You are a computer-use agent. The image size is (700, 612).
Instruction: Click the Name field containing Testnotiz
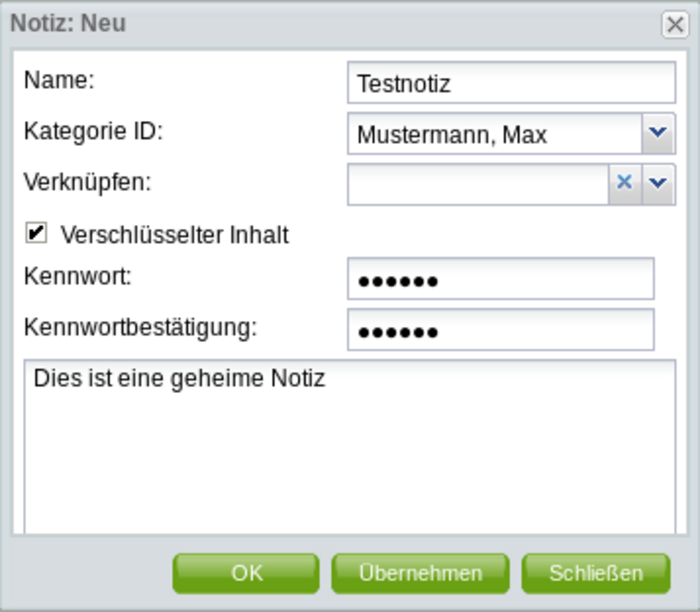(x=511, y=83)
